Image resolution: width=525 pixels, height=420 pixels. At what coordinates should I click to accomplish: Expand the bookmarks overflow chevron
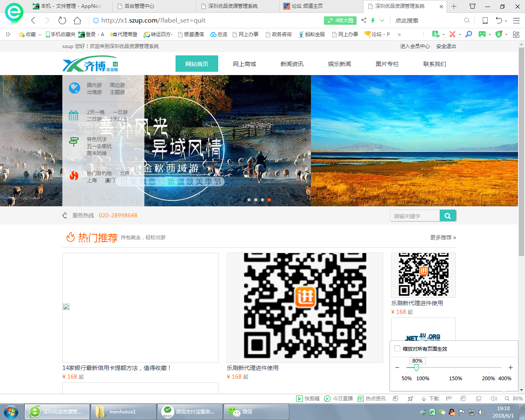click(399, 34)
